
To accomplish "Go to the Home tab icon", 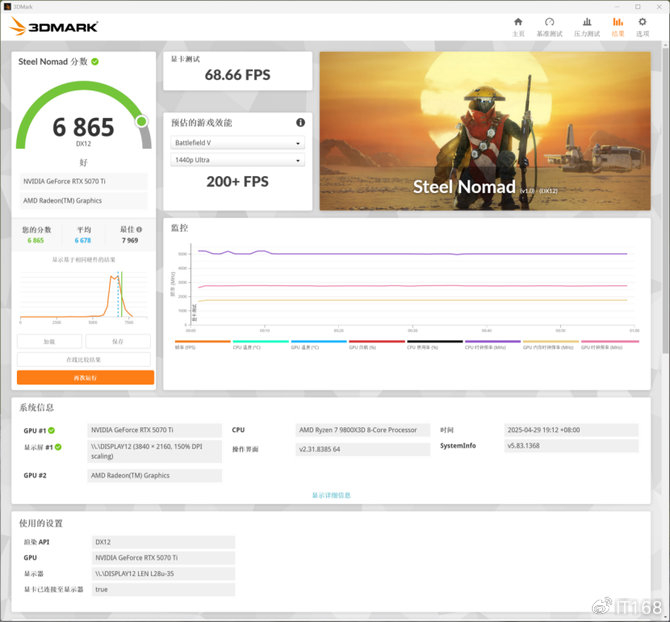I will (x=518, y=22).
